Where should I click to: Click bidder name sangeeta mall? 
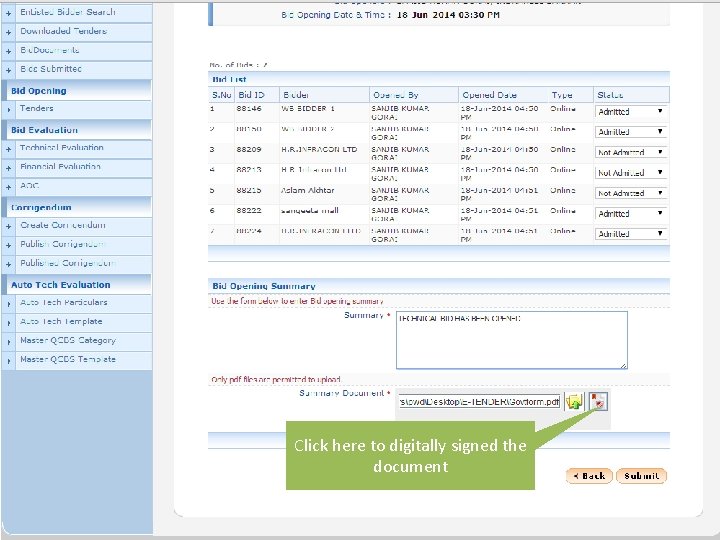coord(310,210)
